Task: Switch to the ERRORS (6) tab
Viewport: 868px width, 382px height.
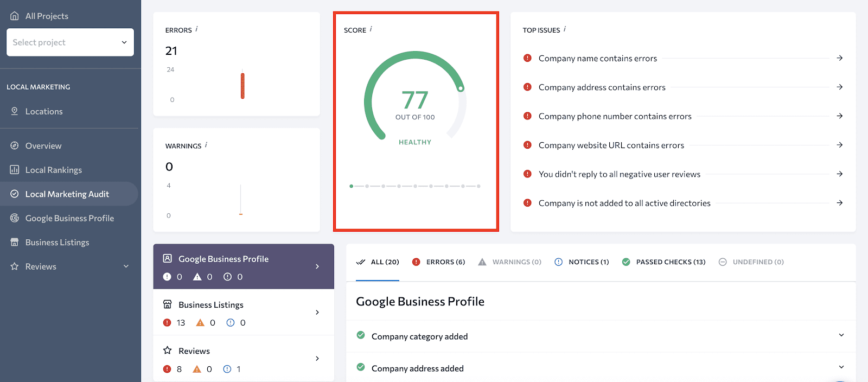Action: [438, 262]
